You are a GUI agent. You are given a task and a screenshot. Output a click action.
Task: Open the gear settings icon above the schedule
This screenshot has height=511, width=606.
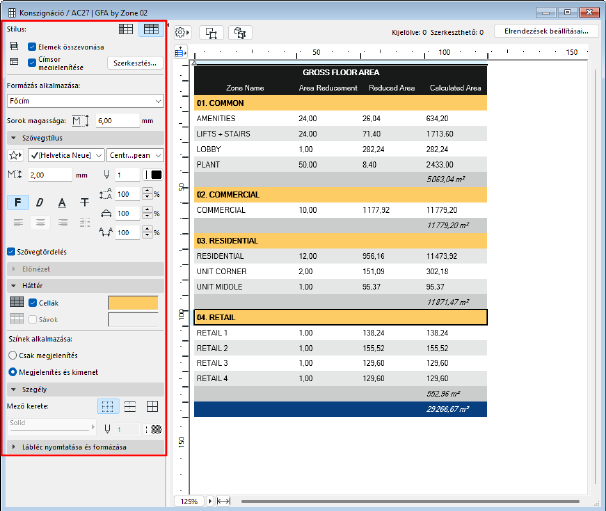(181, 32)
